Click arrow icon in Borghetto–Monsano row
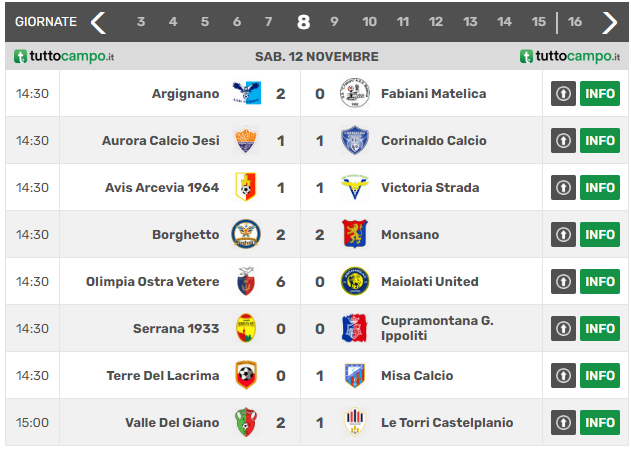631x449 pixels. [x=563, y=234]
